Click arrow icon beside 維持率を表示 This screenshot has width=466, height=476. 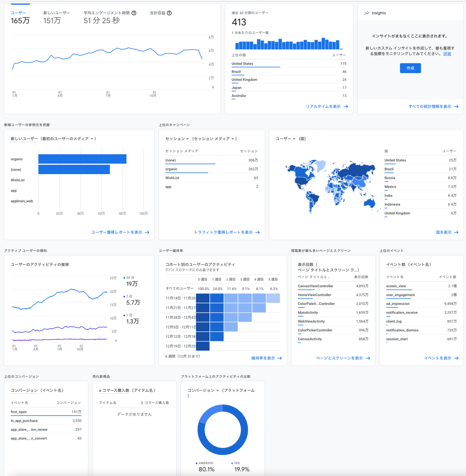click(x=280, y=358)
